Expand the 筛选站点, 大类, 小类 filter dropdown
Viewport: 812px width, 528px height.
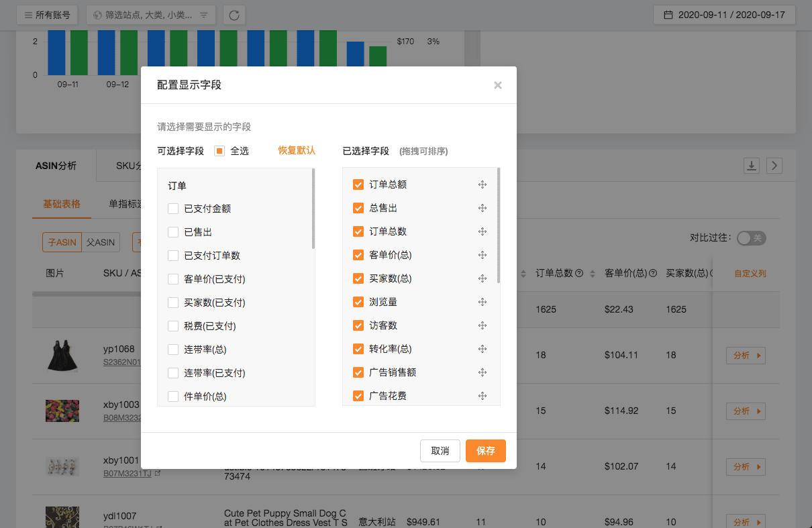[x=151, y=15]
